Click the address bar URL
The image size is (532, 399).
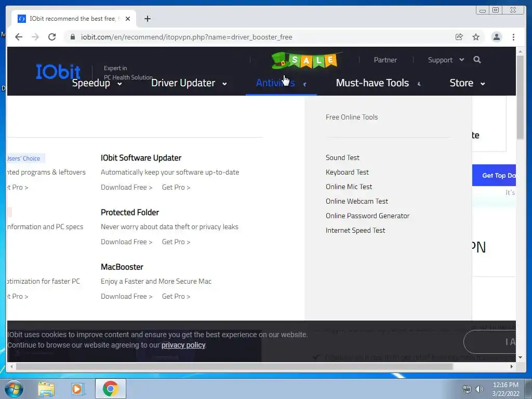187,37
